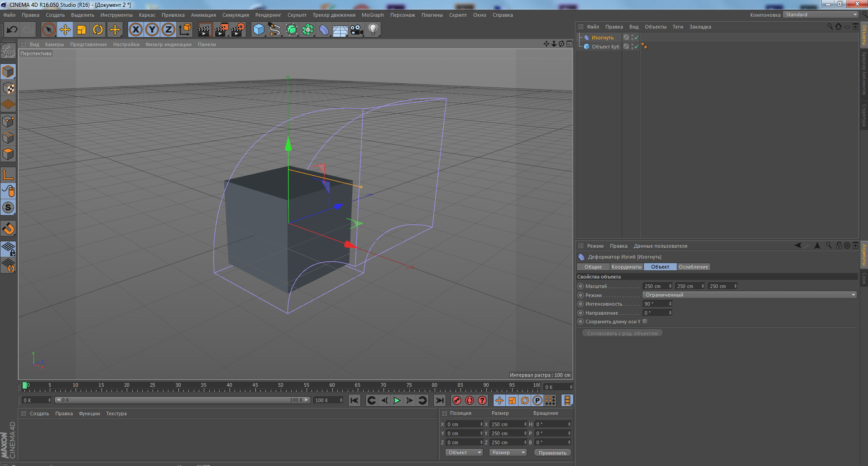The image size is (868, 466).
Task: Click the Применить button
Action: [552, 452]
